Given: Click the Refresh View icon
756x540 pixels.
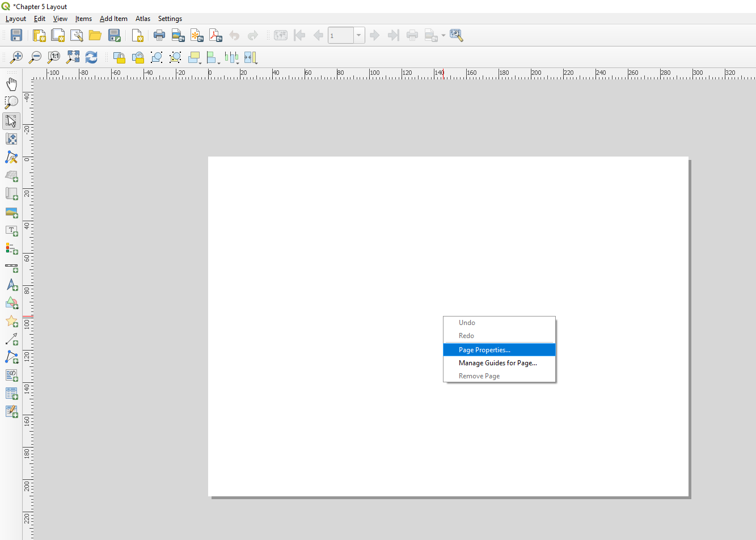Looking at the screenshot, I should pyautogui.click(x=91, y=57).
